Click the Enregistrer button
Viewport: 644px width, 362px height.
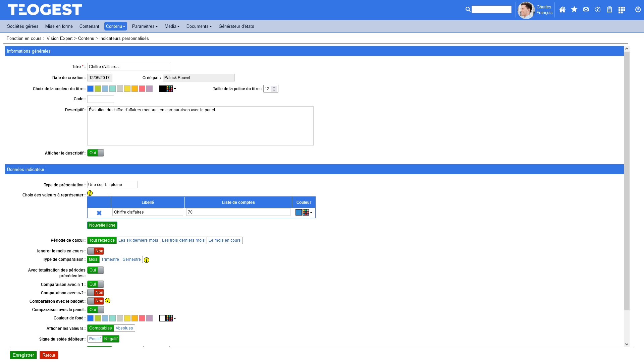(x=23, y=355)
